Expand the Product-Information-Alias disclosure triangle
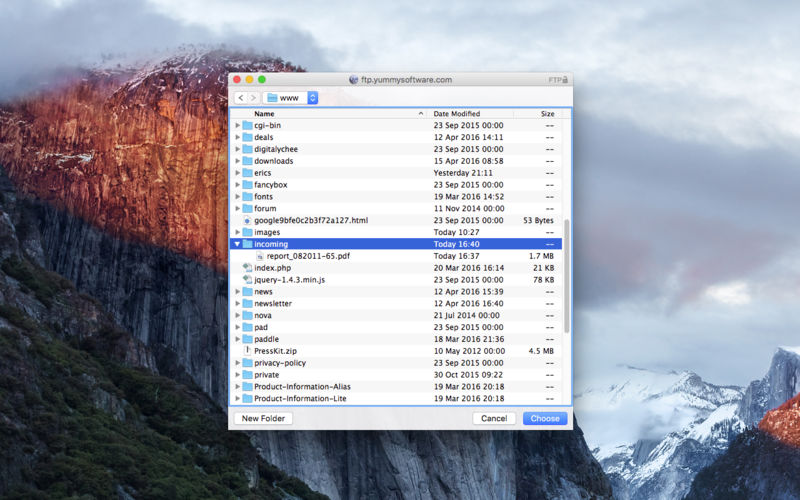Screen dimensions: 800x500 (x=237, y=387)
